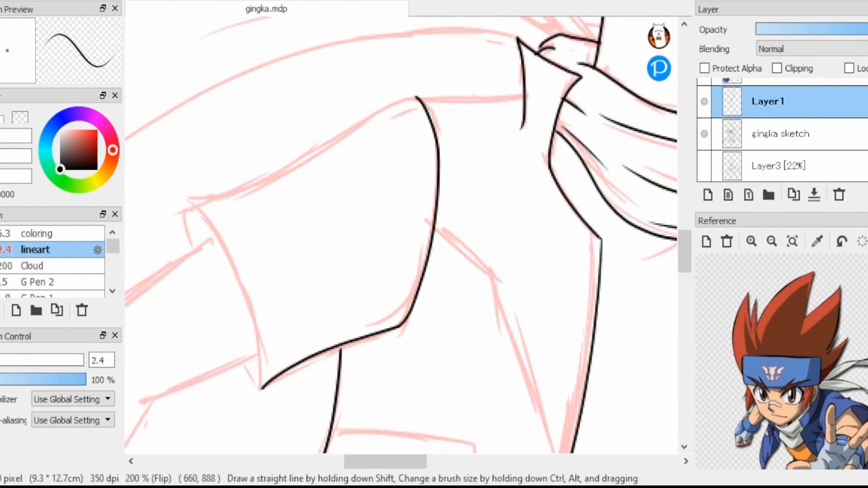The width and height of the screenshot is (868, 488).
Task: Open Stabilizer Use Global Setting dropdown
Action: (72, 399)
